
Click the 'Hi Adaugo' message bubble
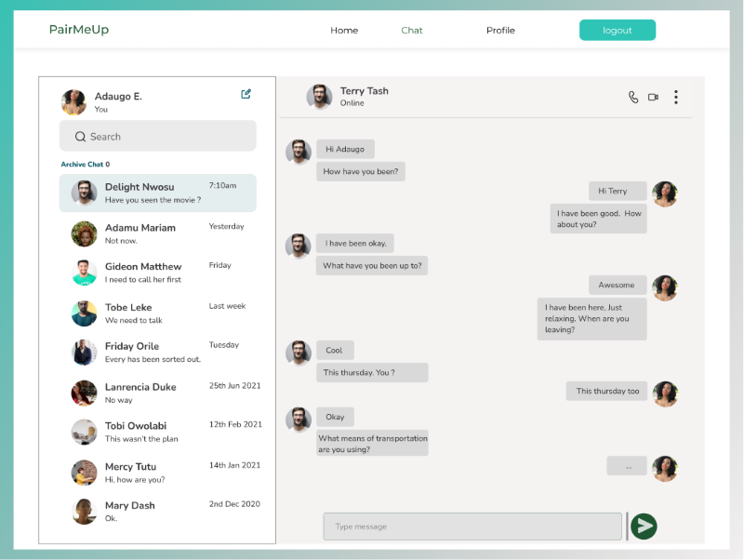click(345, 149)
